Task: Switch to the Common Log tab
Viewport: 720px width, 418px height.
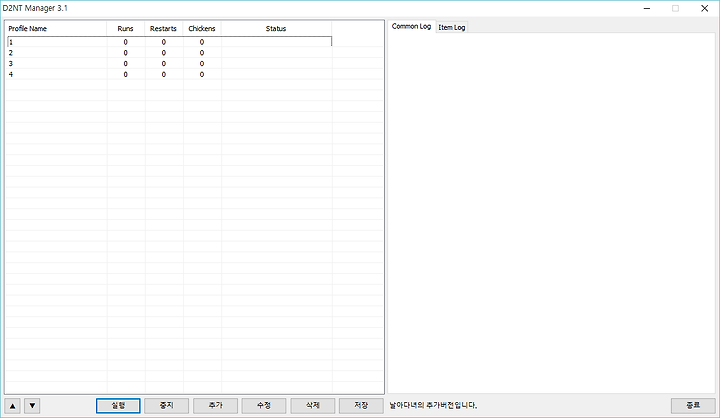Action: click(411, 27)
